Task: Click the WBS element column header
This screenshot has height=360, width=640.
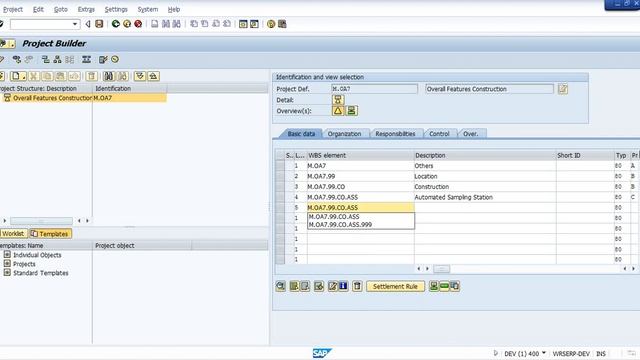Action: [x=360, y=156]
